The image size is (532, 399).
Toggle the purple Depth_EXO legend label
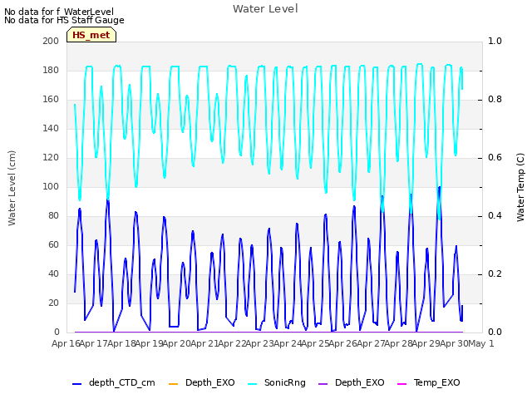(x=360, y=382)
